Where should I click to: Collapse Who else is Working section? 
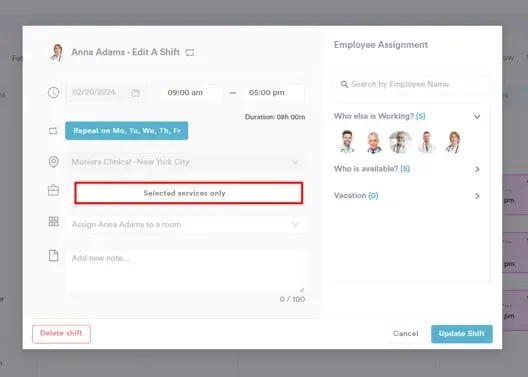[477, 117]
